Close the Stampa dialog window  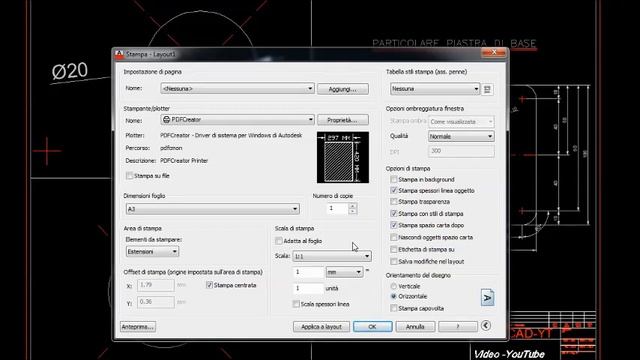(493, 52)
